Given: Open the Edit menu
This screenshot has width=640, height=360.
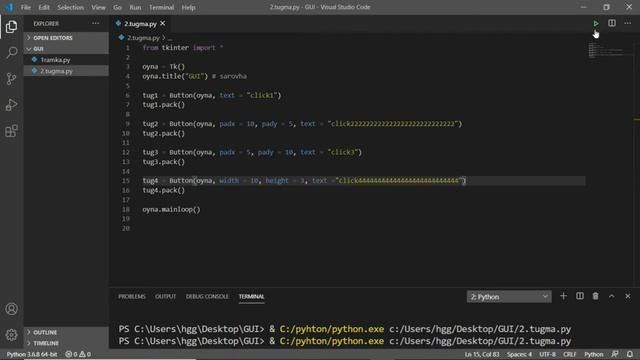Looking at the screenshot, I should point(44,7).
